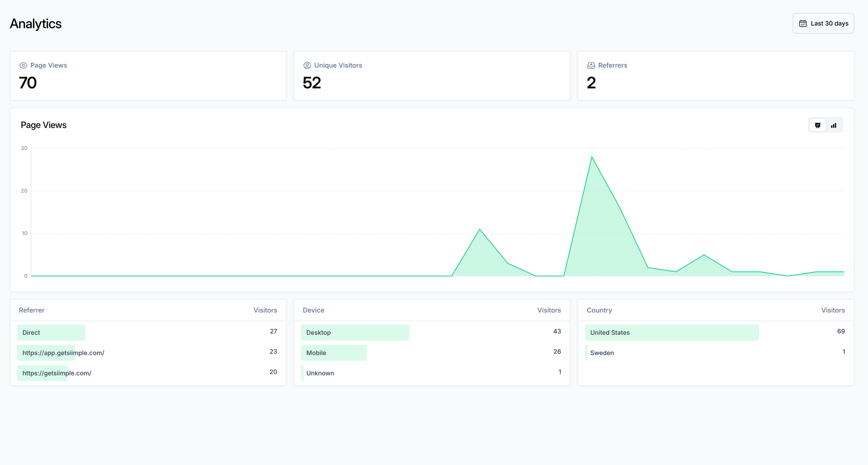
Task: Click the Visitors header in the Device table
Action: 549,311
